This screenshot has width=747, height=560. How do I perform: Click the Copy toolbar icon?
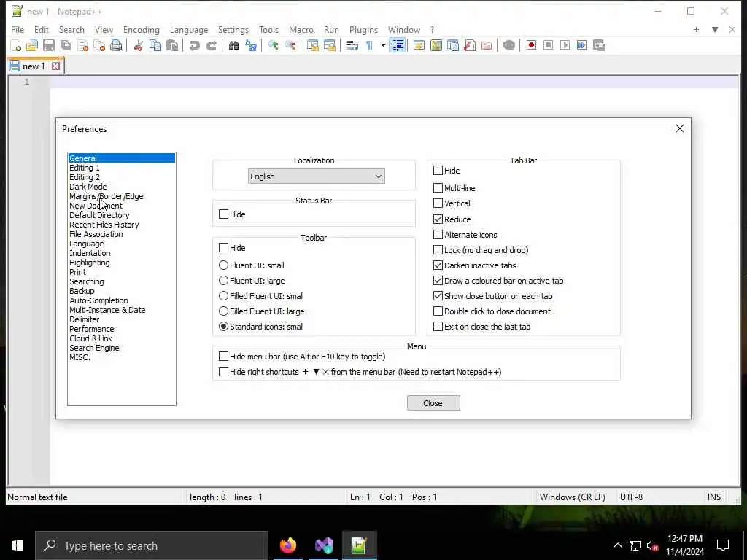coord(155,45)
